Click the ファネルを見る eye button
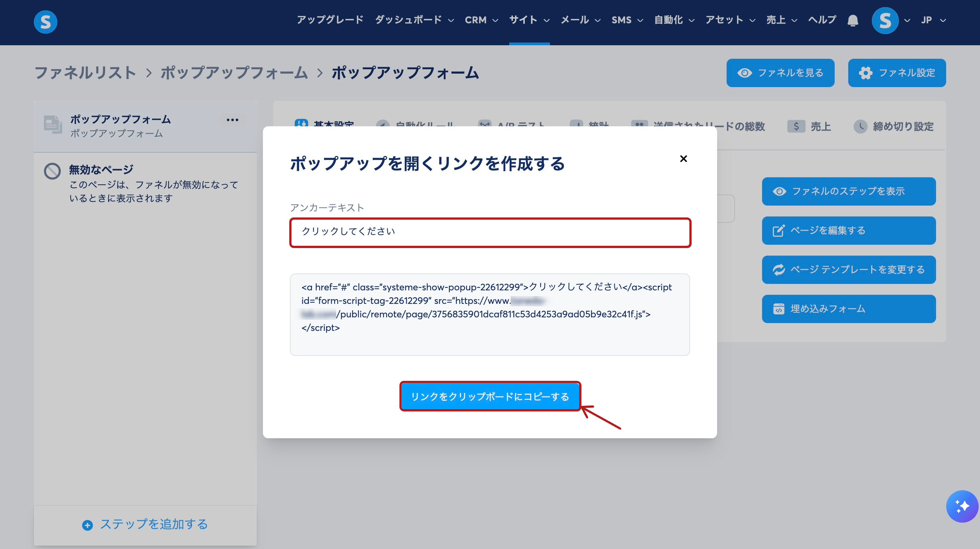Viewport: 980px width, 549px height. click(x=780, y=73)
